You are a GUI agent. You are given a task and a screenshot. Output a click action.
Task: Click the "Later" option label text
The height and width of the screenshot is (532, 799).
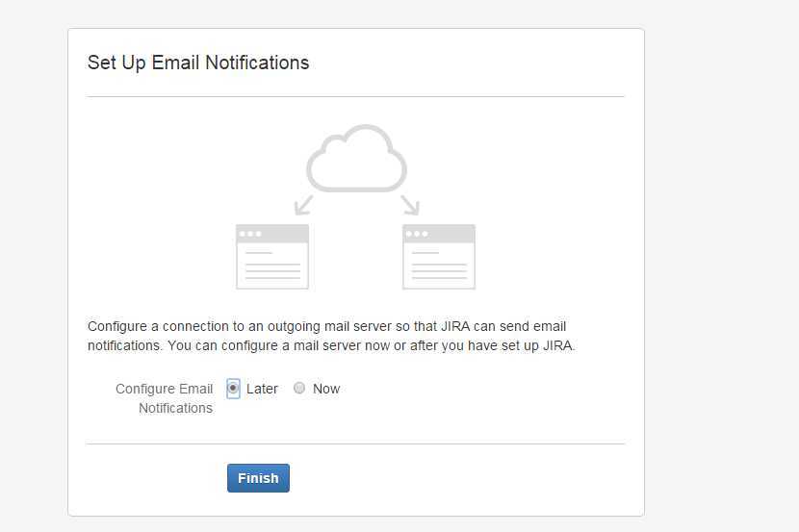[x=262, y=389]
